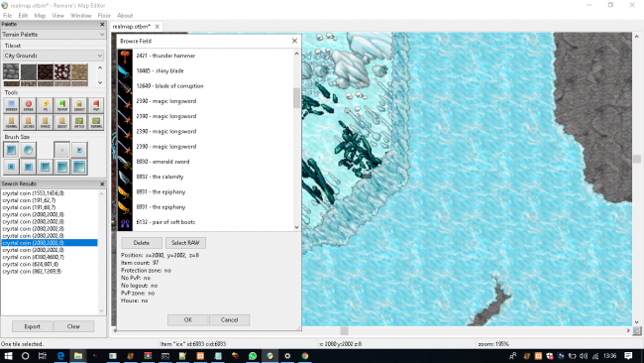This screenshot has width=644, height=363.
Task: Select the PZ protection zone tool
Action: click(46, 105)
